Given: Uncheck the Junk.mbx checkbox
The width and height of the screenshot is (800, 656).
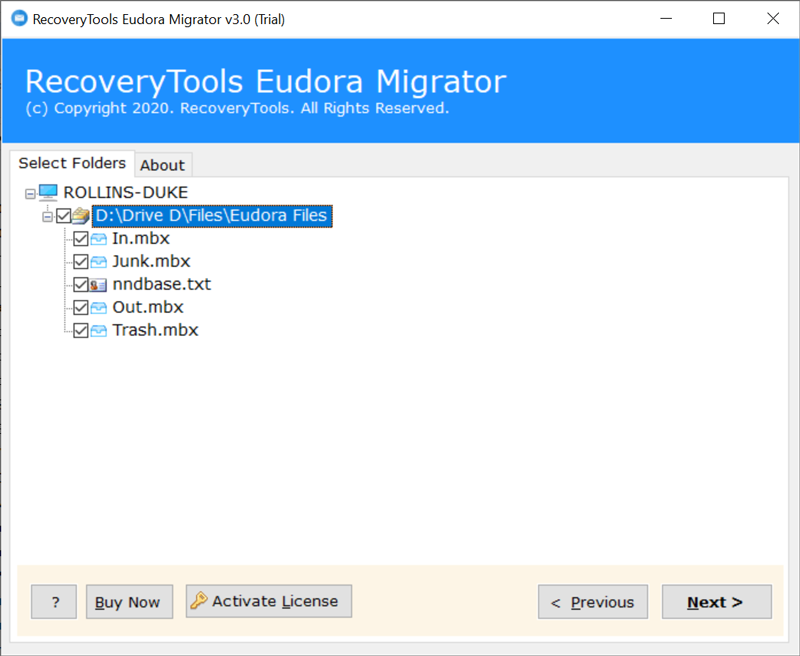Looking at the screenshot, I should pos(81,262).
